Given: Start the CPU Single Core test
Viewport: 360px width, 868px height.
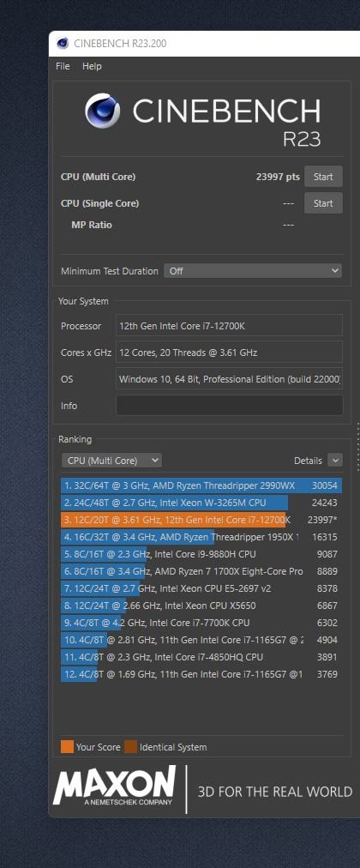Looking at the screenshot, I should (323, 203).
